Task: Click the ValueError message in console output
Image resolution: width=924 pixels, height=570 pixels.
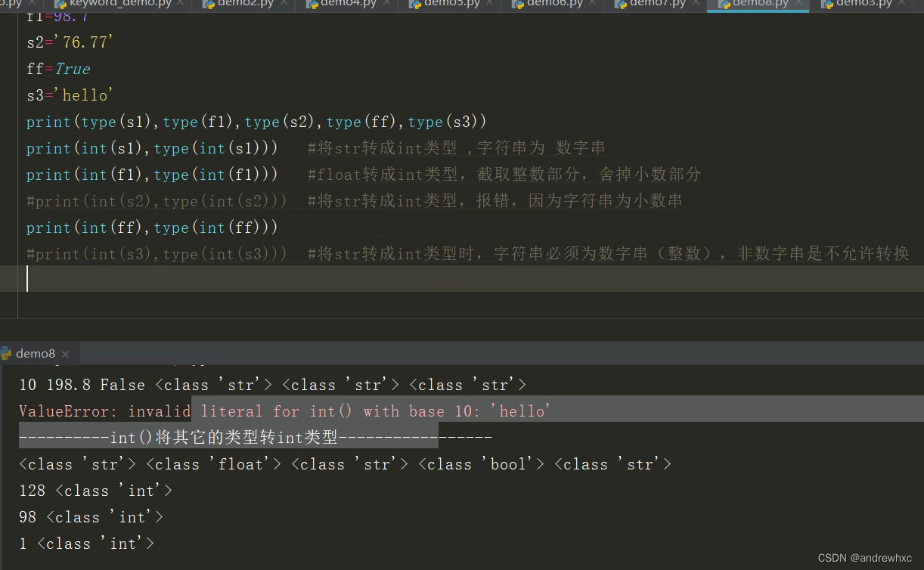Action: pos(285,411)
